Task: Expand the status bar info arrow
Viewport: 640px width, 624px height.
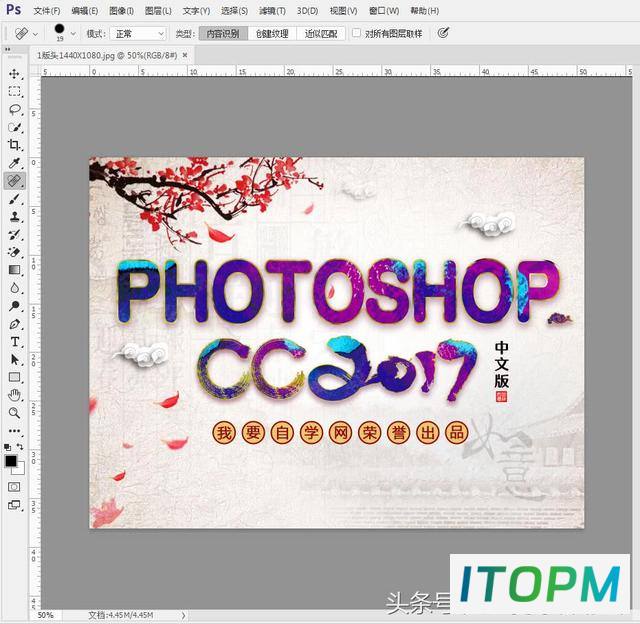Action: [x=183, y=615]
